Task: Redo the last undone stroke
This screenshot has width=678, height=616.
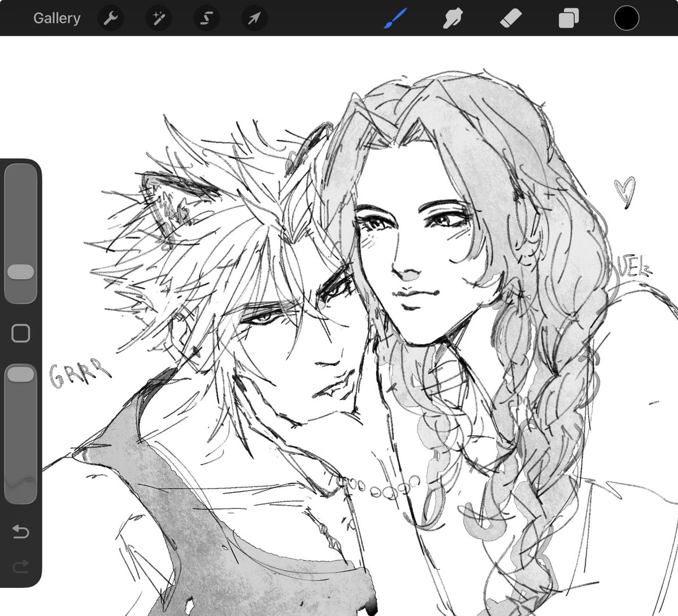Action: click(21, 566)
